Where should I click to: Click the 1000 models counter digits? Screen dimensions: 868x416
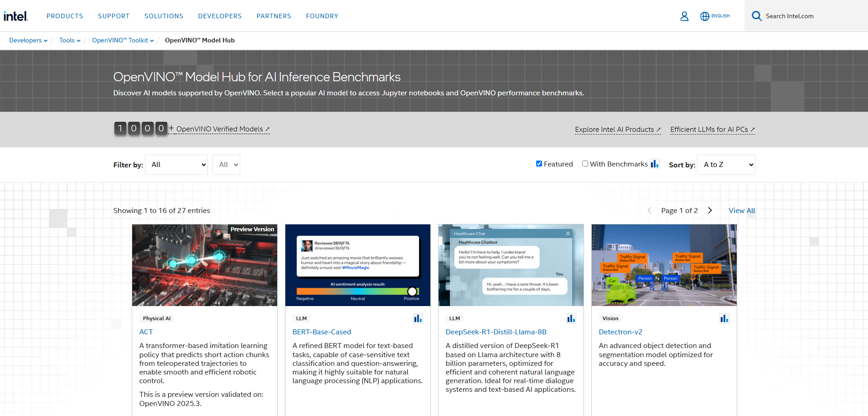140,128
